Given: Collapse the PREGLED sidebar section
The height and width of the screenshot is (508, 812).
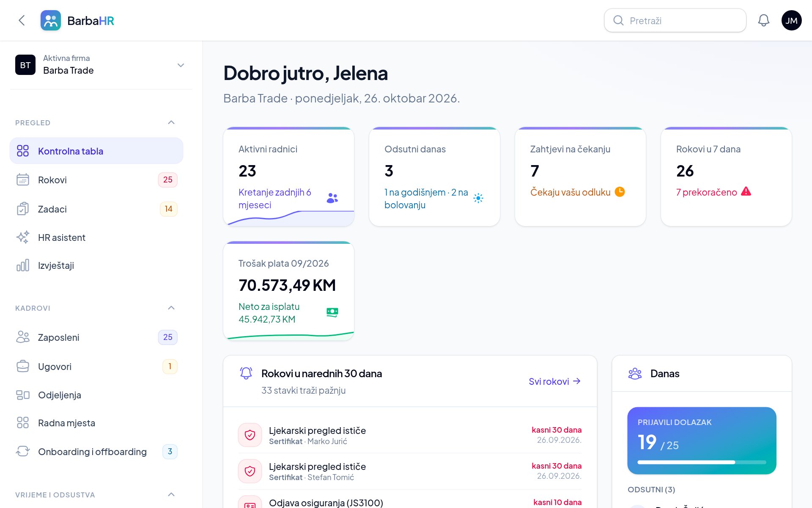Looking at the screenshot, I should 171,122.
